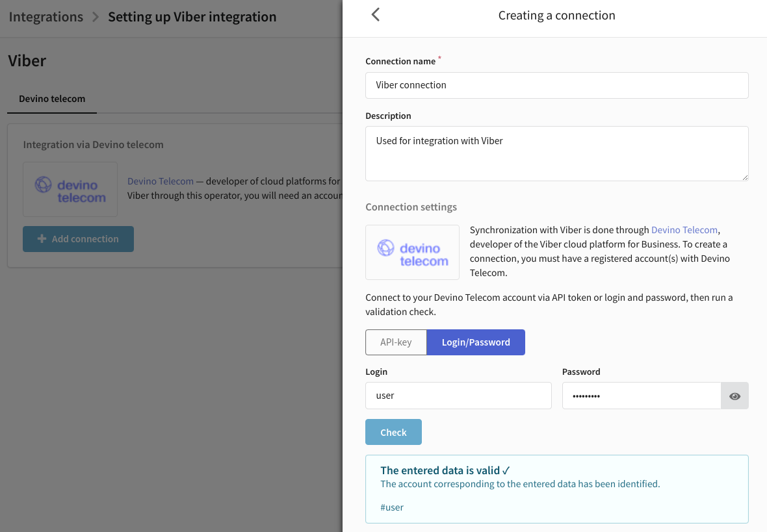
Task: Open the Devino telecom tab
Action: click(52, 99)
